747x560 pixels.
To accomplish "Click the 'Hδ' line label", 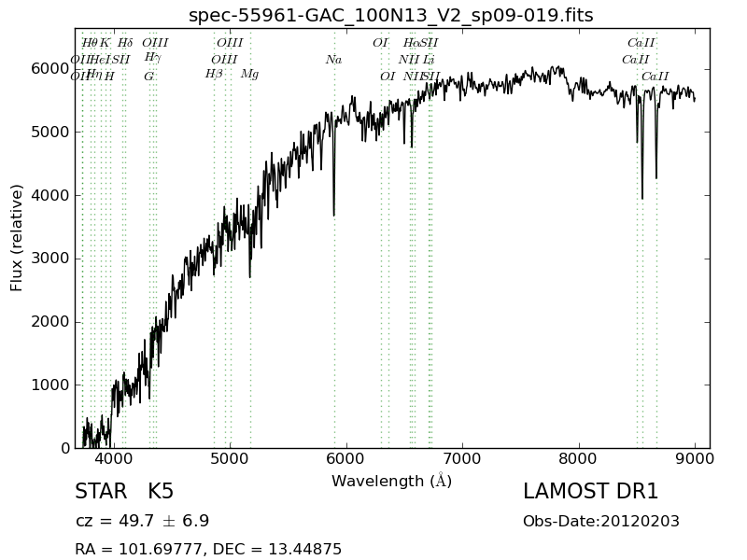I will pyautogui.click(x=125, y=43).
